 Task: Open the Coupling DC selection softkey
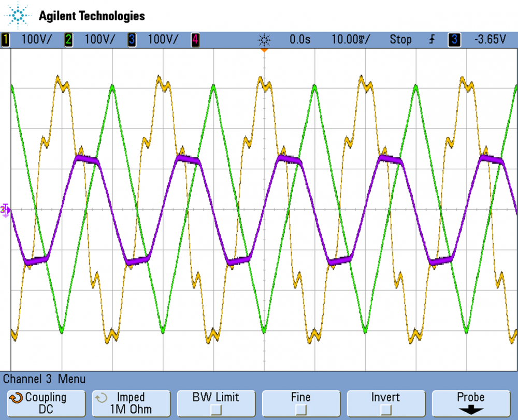[x=46, y=403]
